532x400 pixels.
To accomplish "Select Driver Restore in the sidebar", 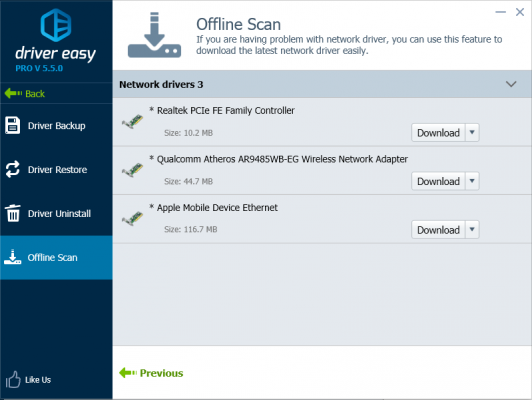I will tap(56, 169).
